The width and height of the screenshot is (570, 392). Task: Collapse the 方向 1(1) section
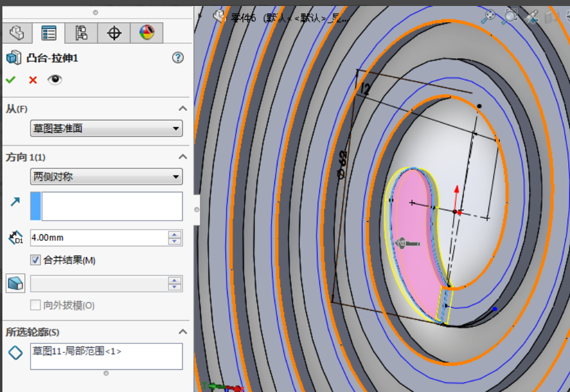(x=183, y=156)
